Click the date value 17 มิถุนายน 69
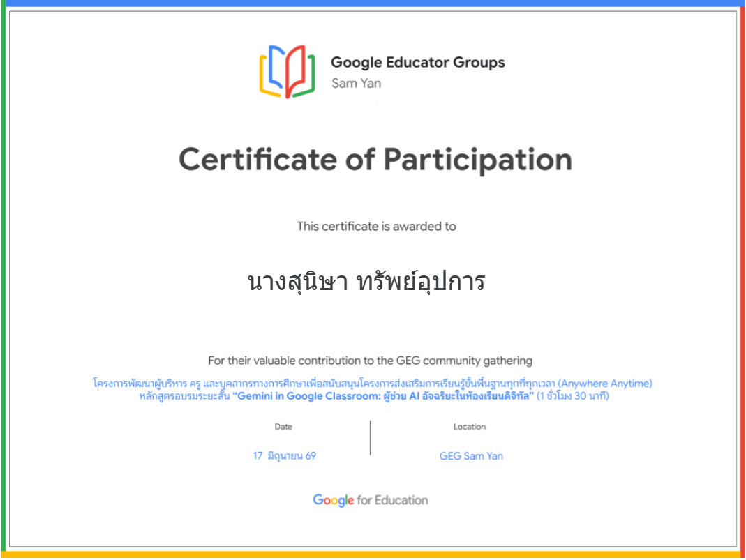The image size is (746, 560). pyautogui.click(x=285, y=456)
